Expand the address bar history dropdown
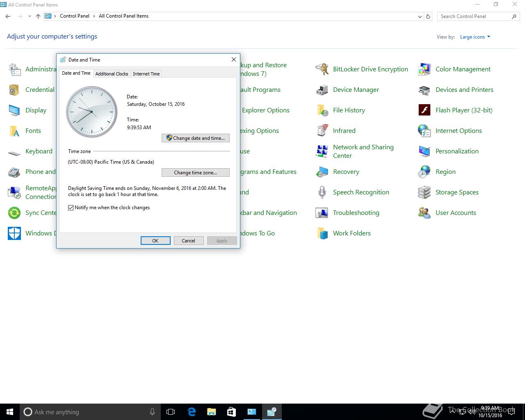Image resolution: width=525 pixels, height=420 pixels. [x=420, y=16]
